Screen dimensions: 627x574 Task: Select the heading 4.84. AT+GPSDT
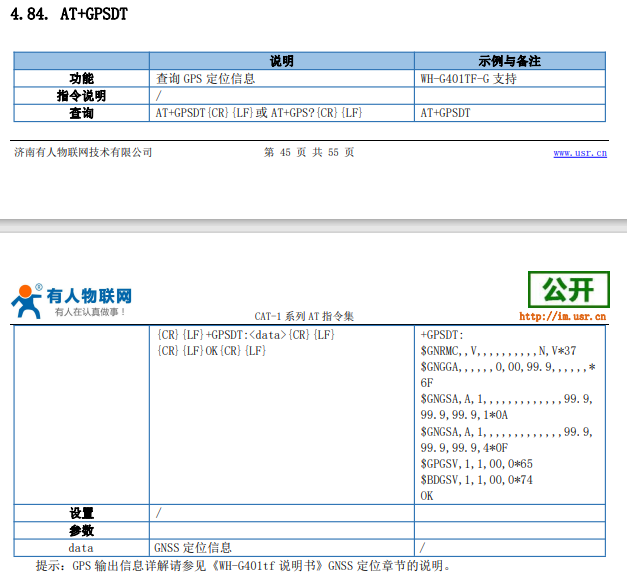coord(69,14)
